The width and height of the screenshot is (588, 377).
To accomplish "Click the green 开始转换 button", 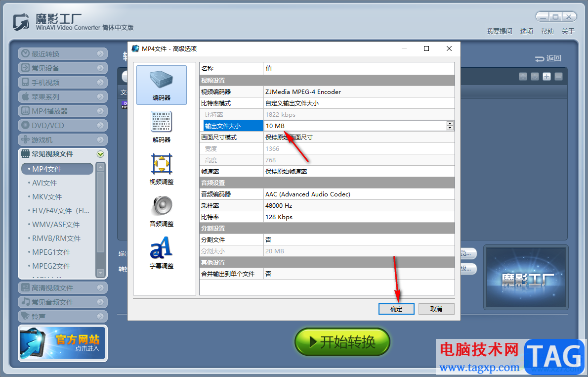I will click(342, 342).
